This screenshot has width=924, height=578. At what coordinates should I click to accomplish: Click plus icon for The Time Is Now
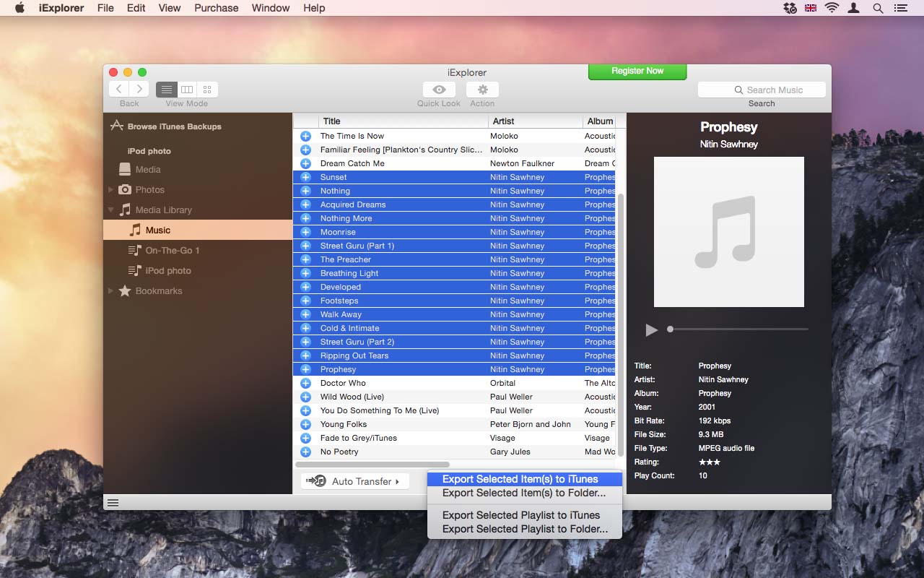click(305, 136)
